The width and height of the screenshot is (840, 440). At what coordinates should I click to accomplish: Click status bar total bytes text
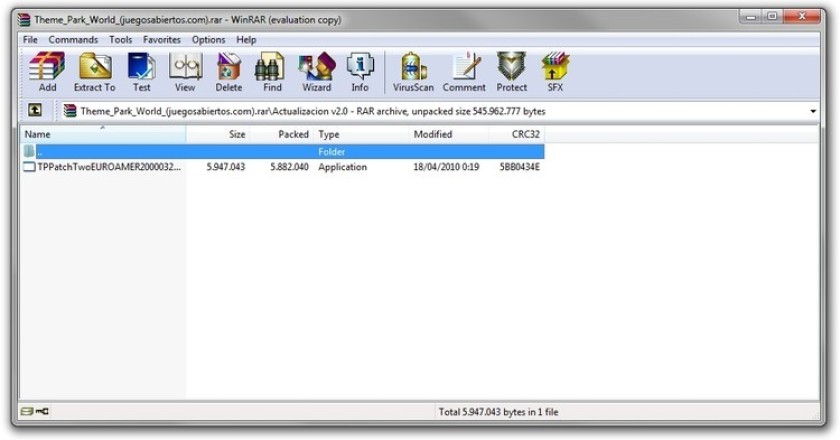tap(498, 412)
